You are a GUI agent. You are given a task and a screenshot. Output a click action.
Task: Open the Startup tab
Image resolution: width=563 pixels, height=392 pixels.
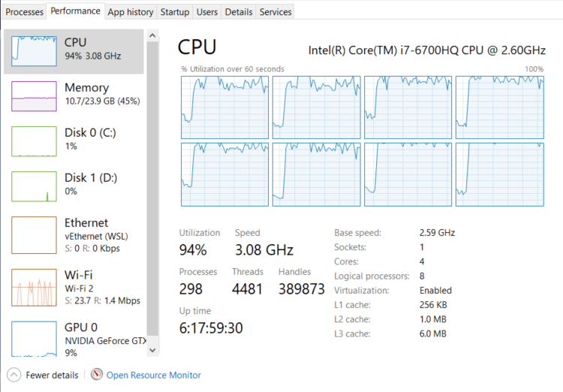(175, 12)
